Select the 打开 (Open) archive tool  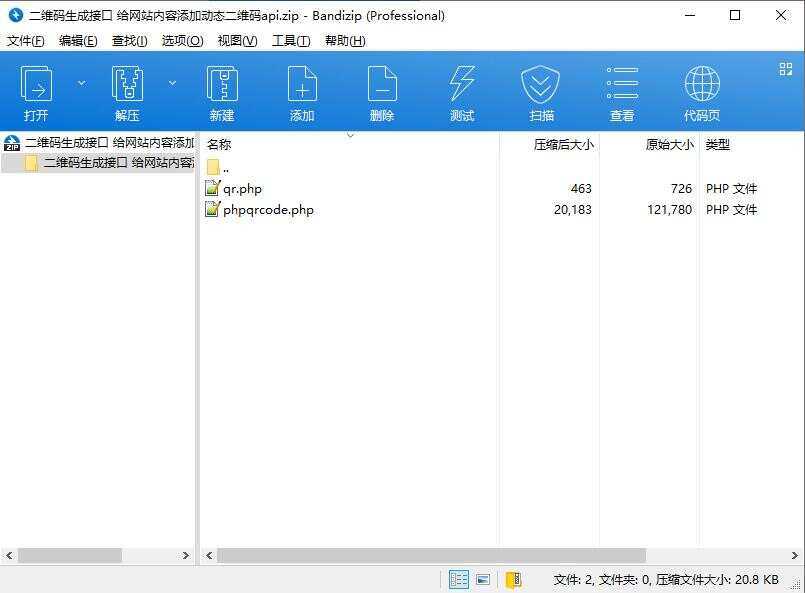point(36,90)
